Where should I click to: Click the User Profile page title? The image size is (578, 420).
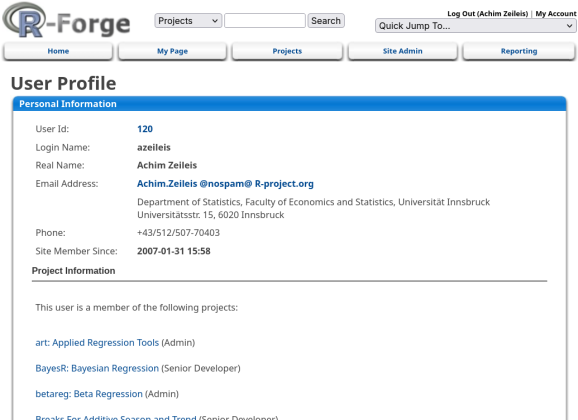[63, 83]
